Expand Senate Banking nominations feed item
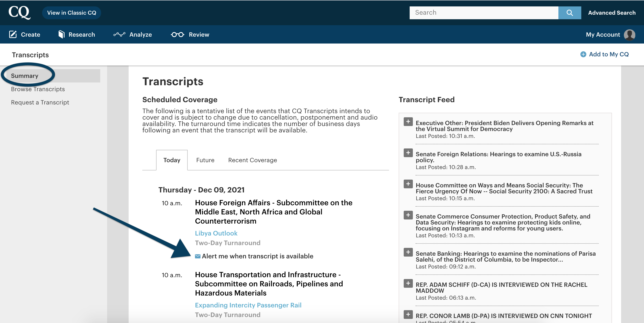Image resolution: width=644 pixels, height=323 pixels. coord(408,252)
